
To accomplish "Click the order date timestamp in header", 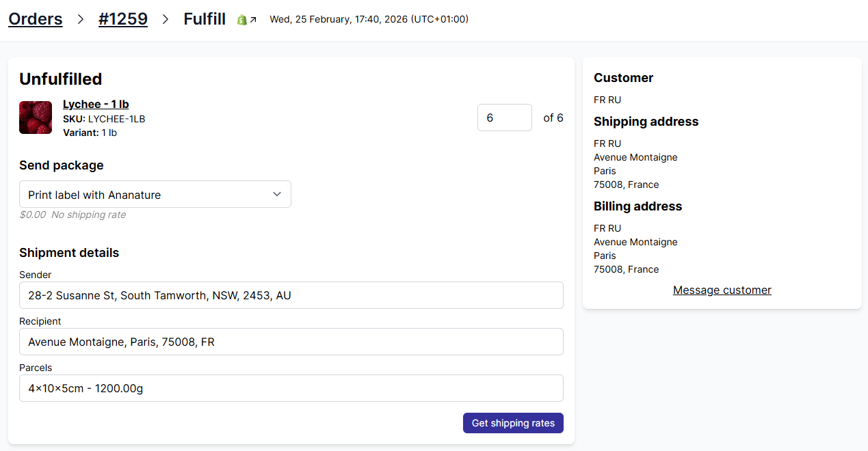I will coord(369,19).
